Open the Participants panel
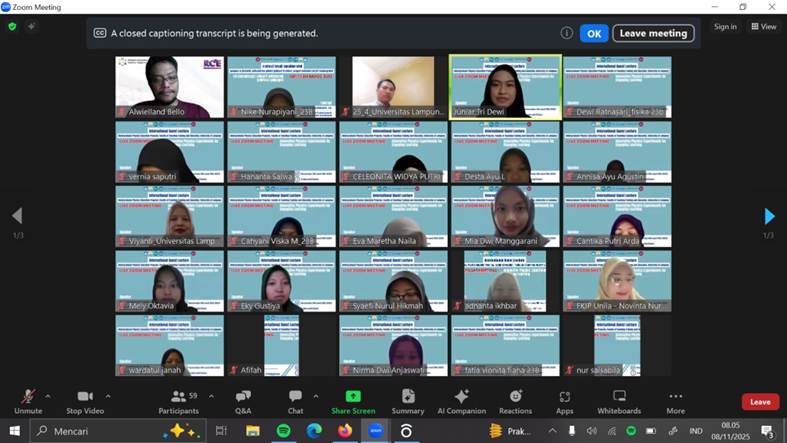787x443 pixels. [x=177, y=399]
